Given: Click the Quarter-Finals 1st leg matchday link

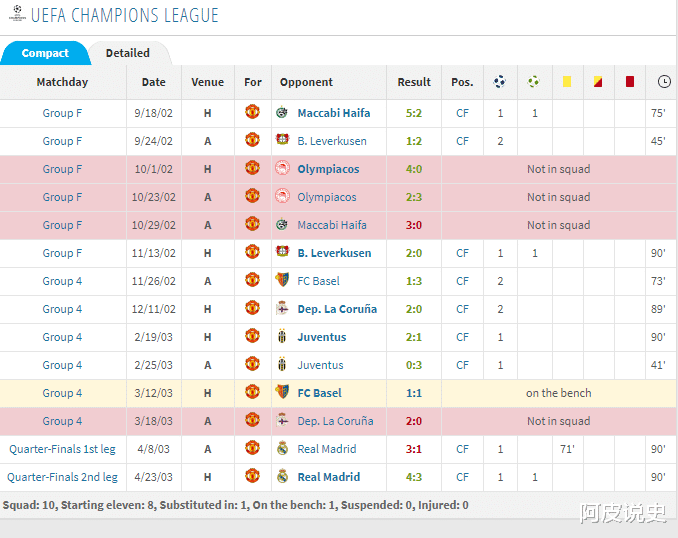Looking at the screenshot, I should coord(62,449).
